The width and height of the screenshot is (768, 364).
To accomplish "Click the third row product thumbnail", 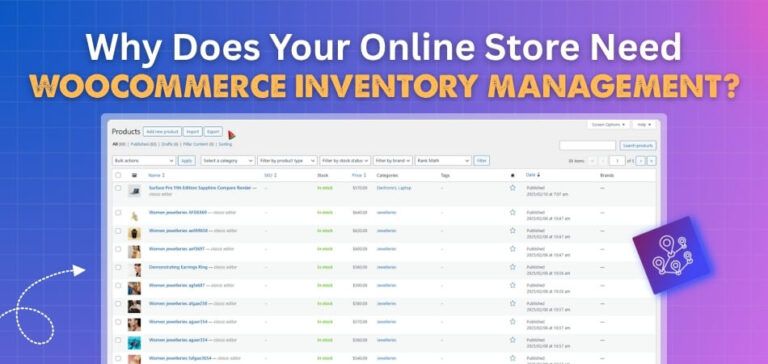I will pyautogui.click(x=134, y=233).
